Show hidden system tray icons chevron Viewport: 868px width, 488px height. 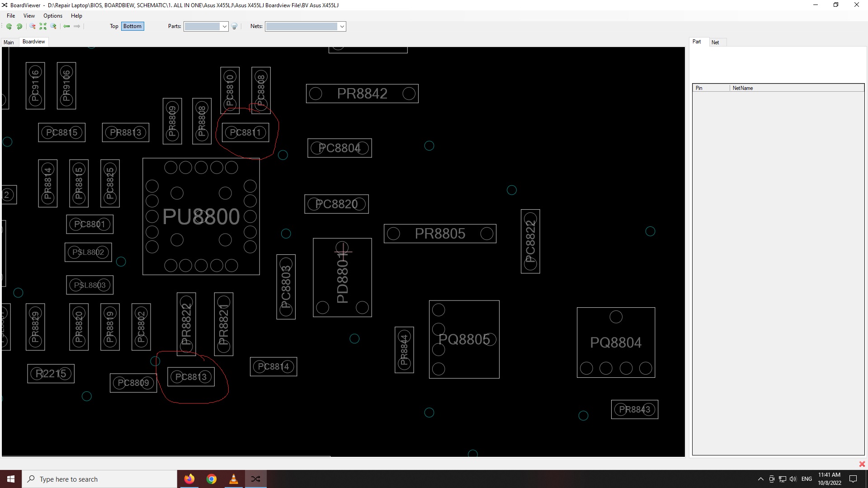point(760,479)
